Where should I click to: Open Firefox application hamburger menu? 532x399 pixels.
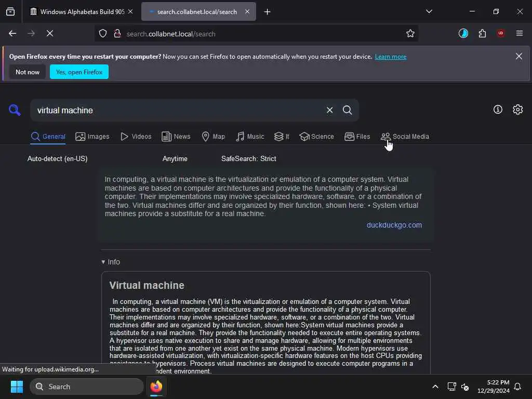(x=520, y=33)
